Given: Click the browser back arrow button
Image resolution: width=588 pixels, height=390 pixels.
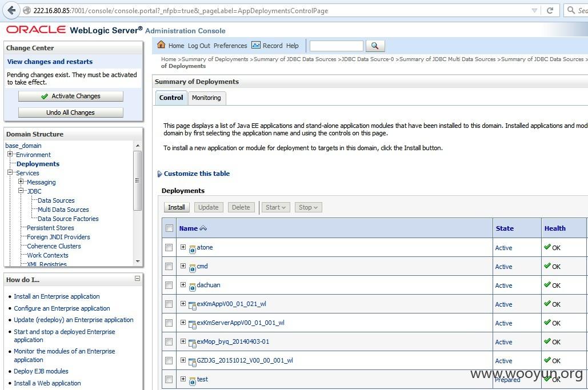Looking at the screenshot, I should pyautogui.click(x=11, y=10).
